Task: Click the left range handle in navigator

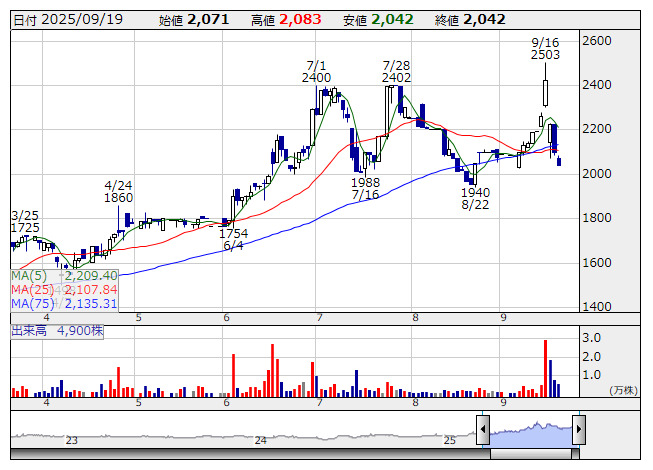Action: click(483, 430)
